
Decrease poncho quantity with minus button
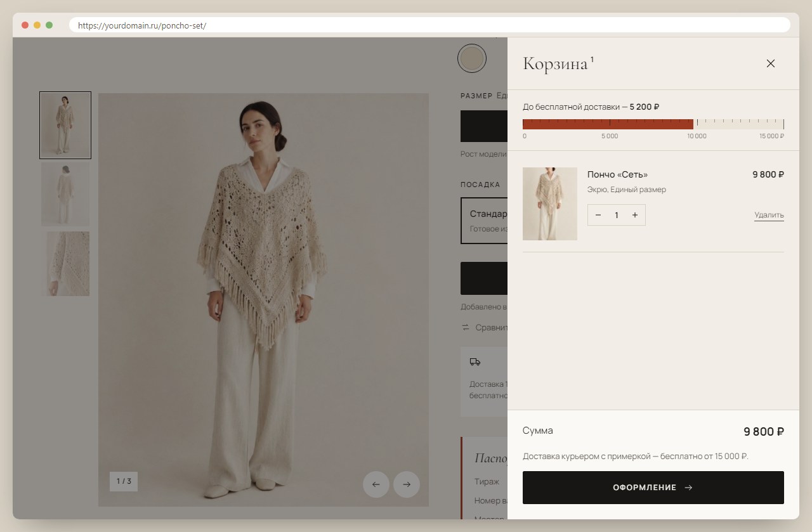[598, 215]
